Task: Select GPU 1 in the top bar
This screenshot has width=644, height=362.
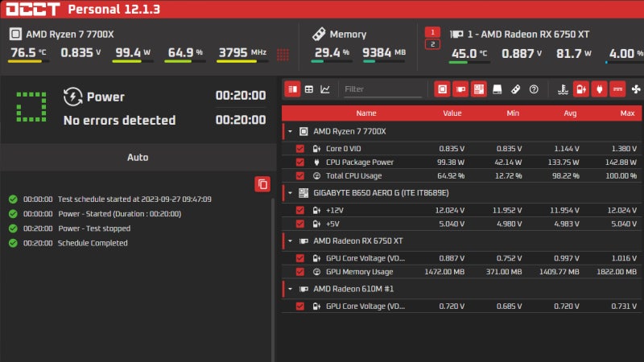Action: 432,32
